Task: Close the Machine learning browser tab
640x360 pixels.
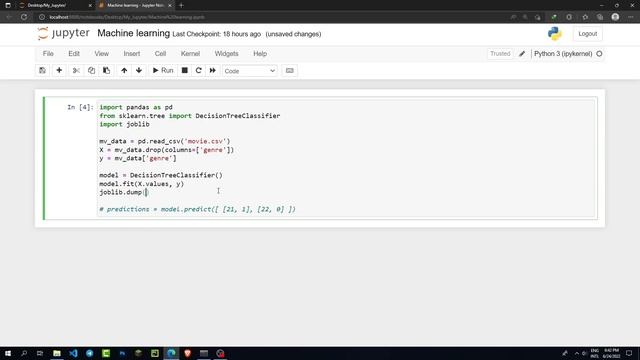Action: 170,5
